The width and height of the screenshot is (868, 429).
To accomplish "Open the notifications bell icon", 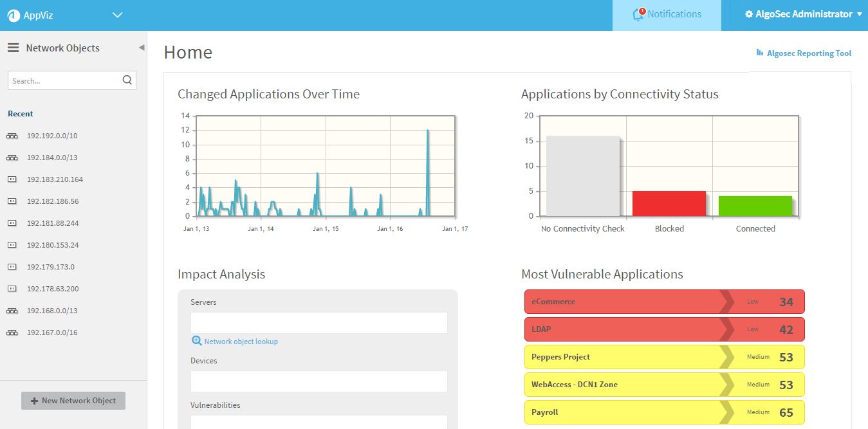I will (x=639, y=14).
